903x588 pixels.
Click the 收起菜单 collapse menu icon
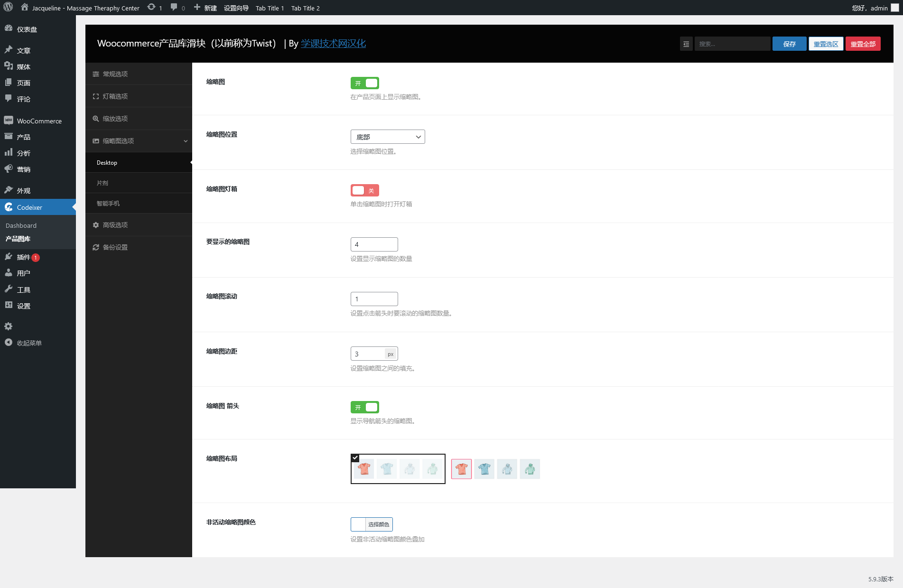click(9, 343)
